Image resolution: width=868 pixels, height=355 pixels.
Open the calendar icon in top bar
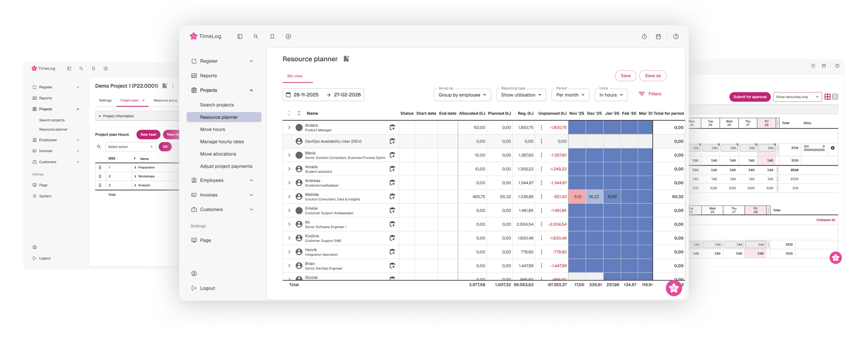[x=658, y=36]
